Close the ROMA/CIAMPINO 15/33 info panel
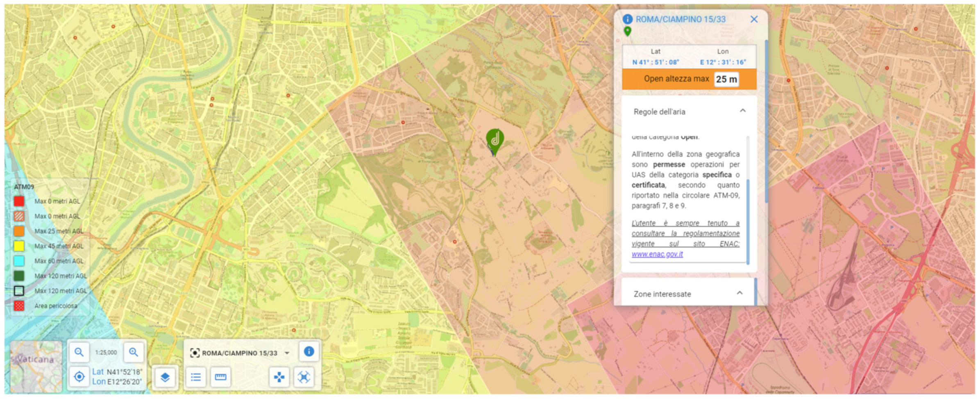Image resolution: width=980 pixels, height=399 pixels. pyautogui.click(x=754, y=19)
